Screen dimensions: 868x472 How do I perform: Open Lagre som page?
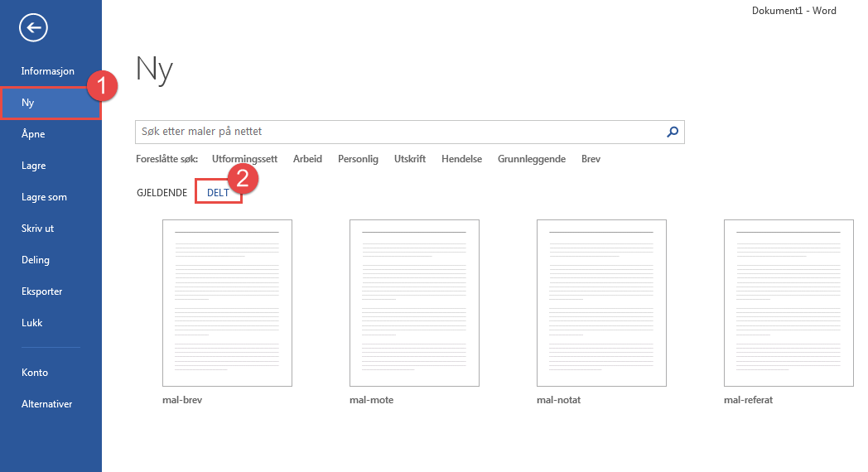click(44, 197)
